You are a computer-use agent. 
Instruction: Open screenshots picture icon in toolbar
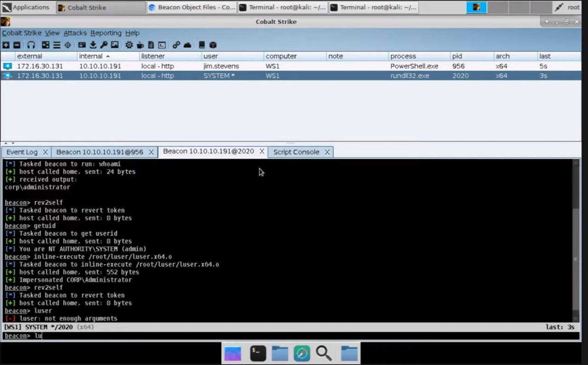point(115,45)
